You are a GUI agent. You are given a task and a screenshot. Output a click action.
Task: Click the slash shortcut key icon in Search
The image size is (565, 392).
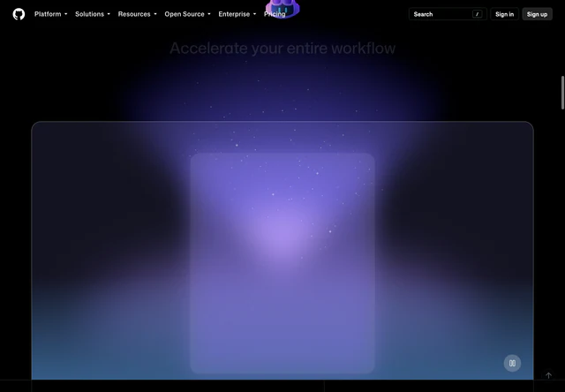[477, 14]
